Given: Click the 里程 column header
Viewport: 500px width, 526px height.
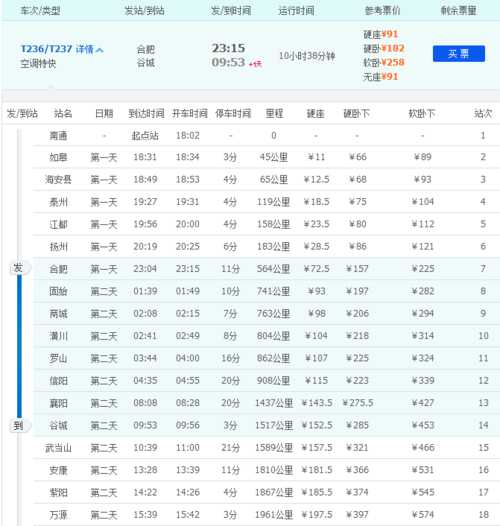Looking at the screenshot, I should (x=274, y=113).
